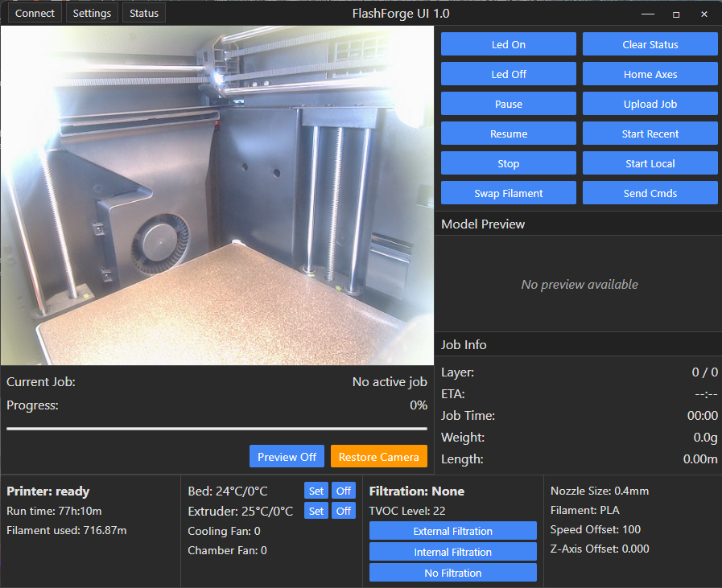The image size is (722, 588).
Task: Set the bed temperature
Action: [316, 491]
